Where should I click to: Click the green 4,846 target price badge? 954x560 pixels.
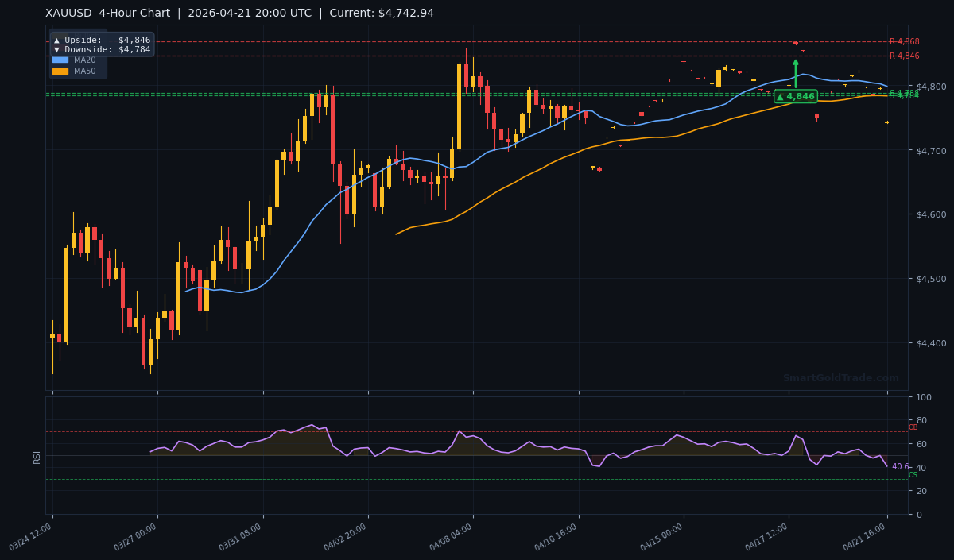tap(797, 95)
